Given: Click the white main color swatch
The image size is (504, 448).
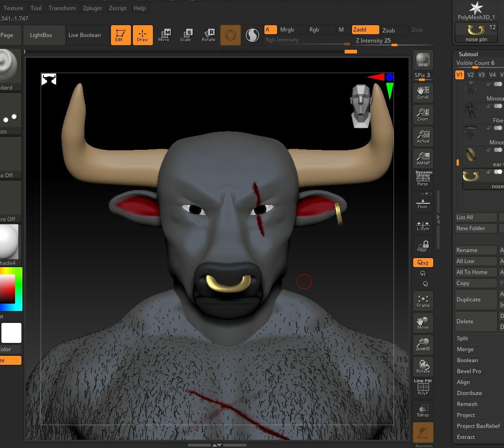Looking at the screenshot, I should pyautogui.click(x=11, y=333).
